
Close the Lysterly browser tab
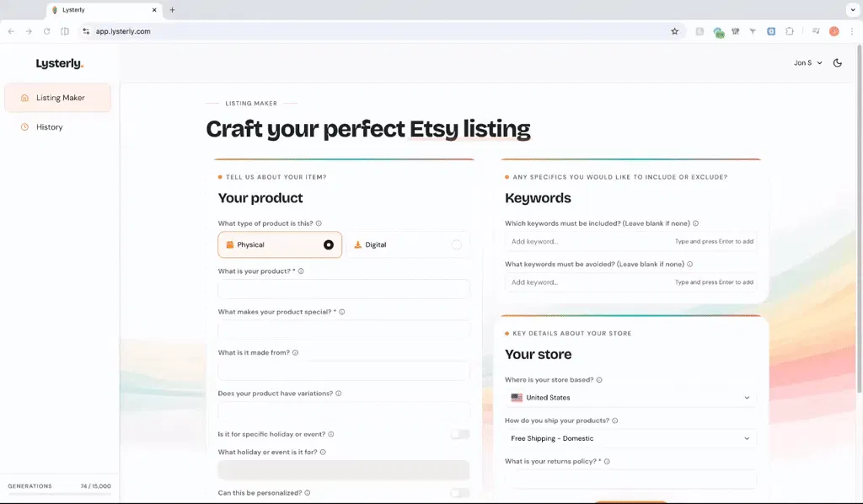pos(154,10)
